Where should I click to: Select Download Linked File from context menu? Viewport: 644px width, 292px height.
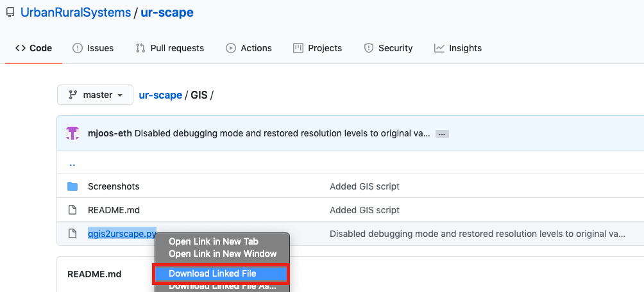click(x=221, y=273)
